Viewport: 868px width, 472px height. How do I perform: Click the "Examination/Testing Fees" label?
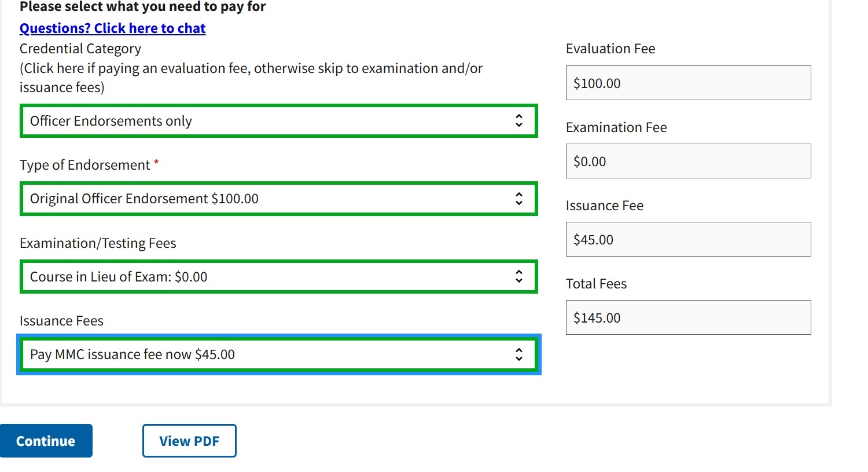click(98, 243)
